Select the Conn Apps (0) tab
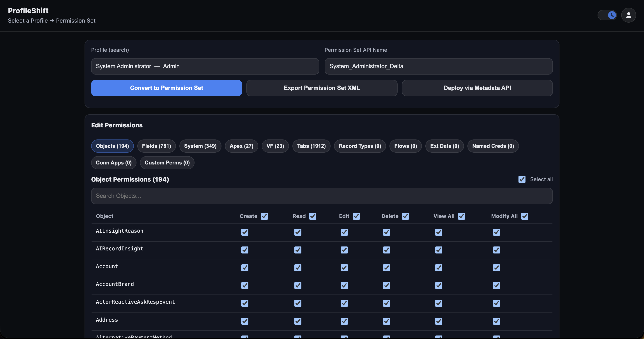The width and height of the screenshot is (644, 339). pos(114,163)
